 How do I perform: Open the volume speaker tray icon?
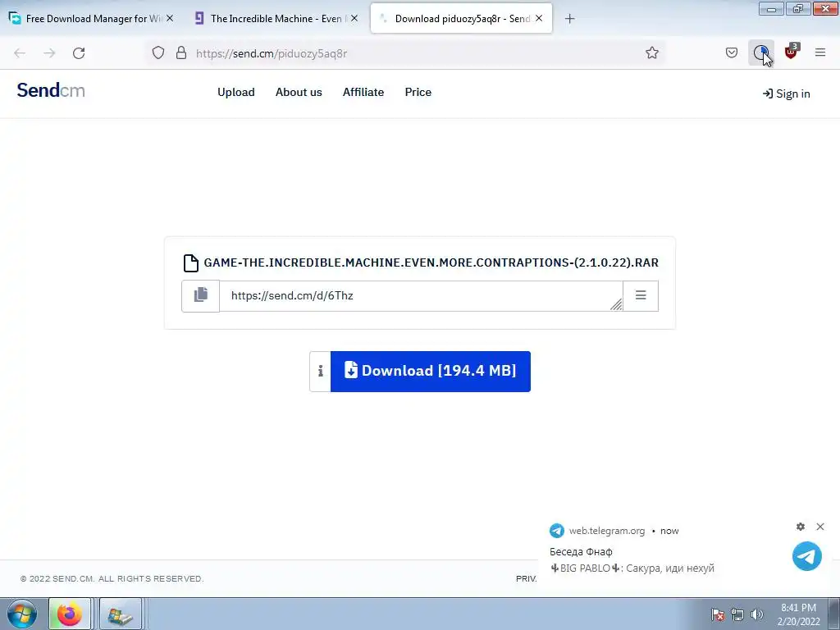click(757, 614)
